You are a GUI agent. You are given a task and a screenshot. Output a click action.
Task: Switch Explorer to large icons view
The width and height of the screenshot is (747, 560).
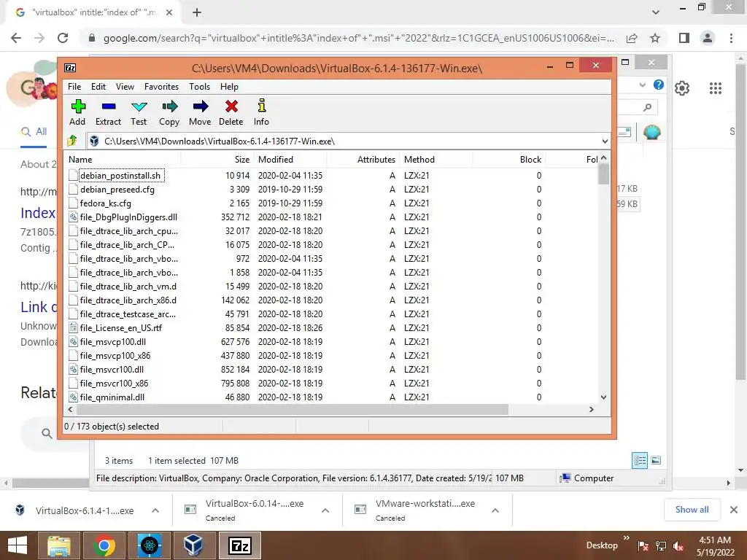656,460
